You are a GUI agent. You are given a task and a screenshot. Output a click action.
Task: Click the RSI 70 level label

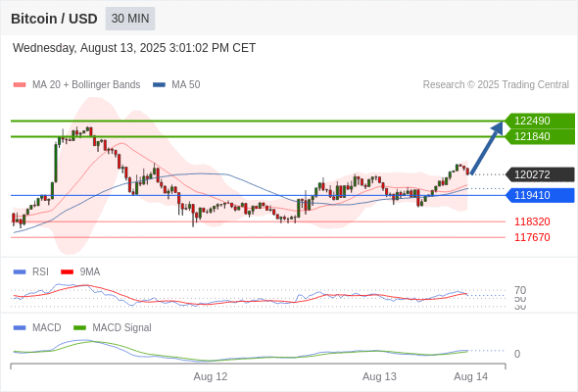tap(520, 290)
